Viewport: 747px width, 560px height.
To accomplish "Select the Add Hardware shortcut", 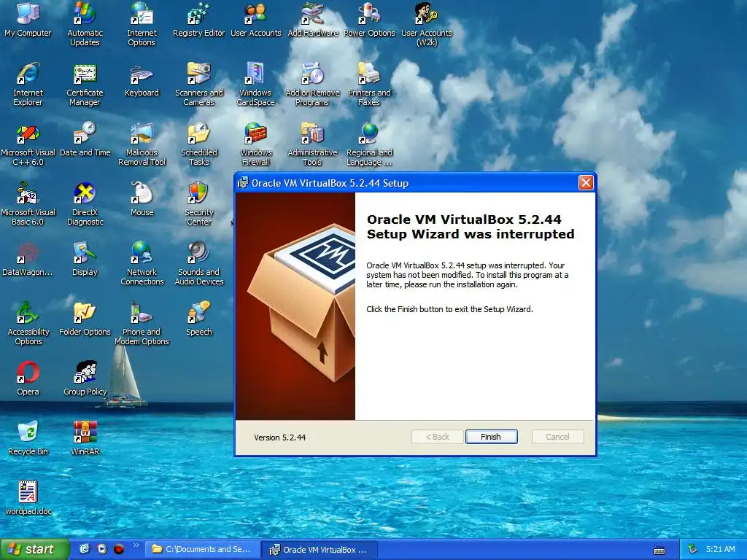I will click(312, 20).
